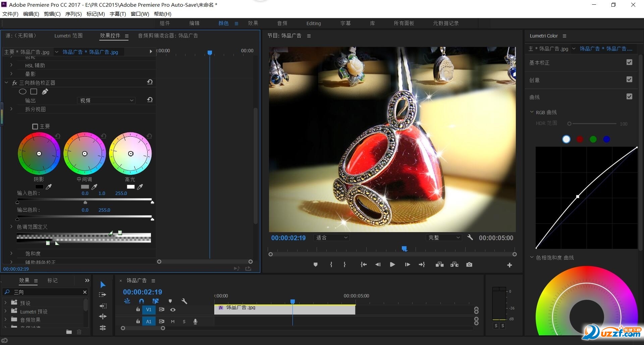The image size is (644, 345).
Task: Switch to the Lumetri 范围 panel tab
Action: click(68, 36)
